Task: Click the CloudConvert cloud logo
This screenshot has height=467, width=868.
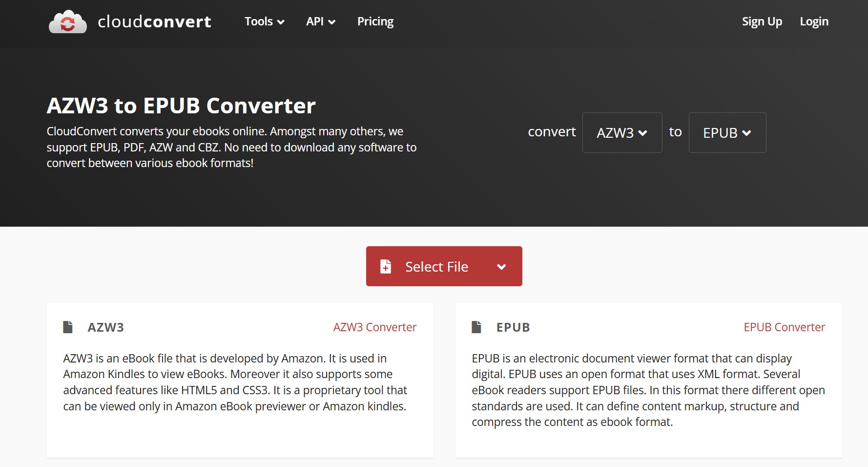Action: [67, 21]
